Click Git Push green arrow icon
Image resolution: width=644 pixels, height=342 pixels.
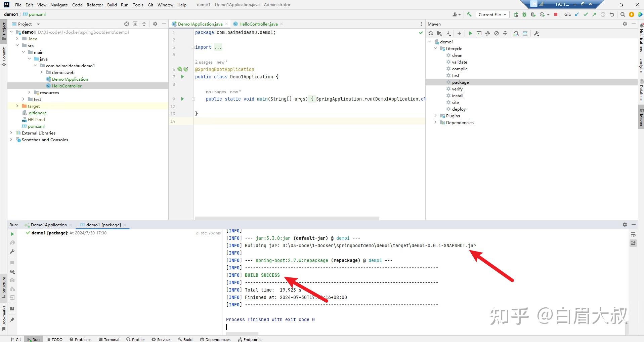(x=594, y=14)
